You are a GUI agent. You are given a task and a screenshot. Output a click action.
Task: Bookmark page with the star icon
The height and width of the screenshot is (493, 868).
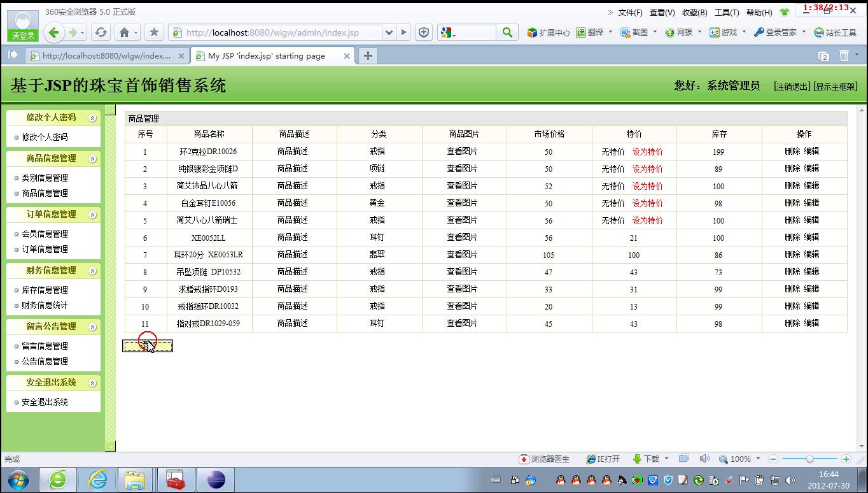point(153,32)
